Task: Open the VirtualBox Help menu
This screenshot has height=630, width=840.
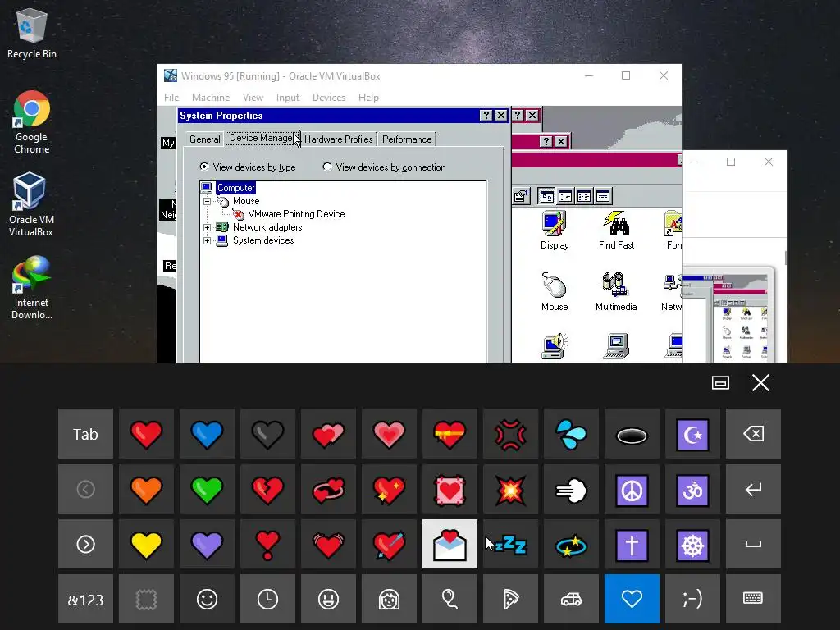Action: (x=368, y=98)
